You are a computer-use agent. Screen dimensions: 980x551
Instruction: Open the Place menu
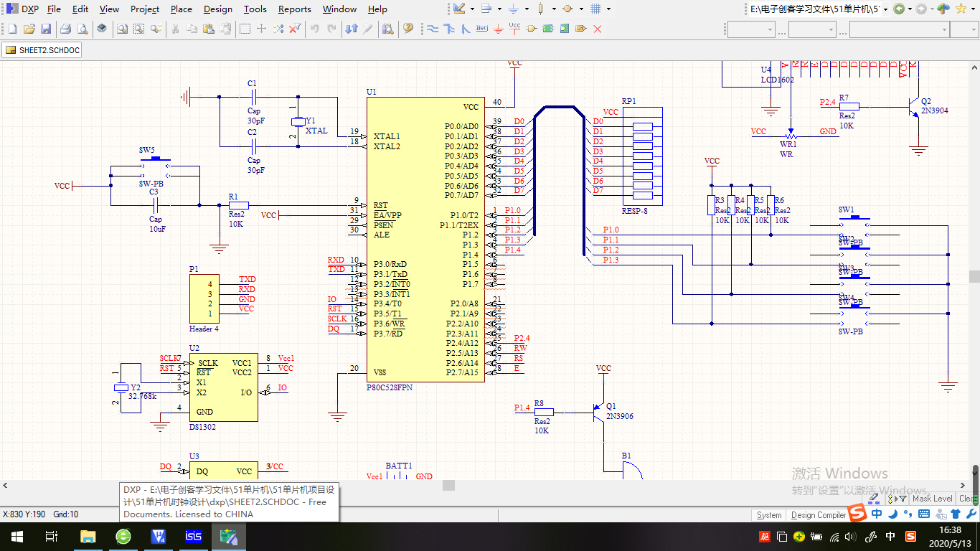point(182,9)
